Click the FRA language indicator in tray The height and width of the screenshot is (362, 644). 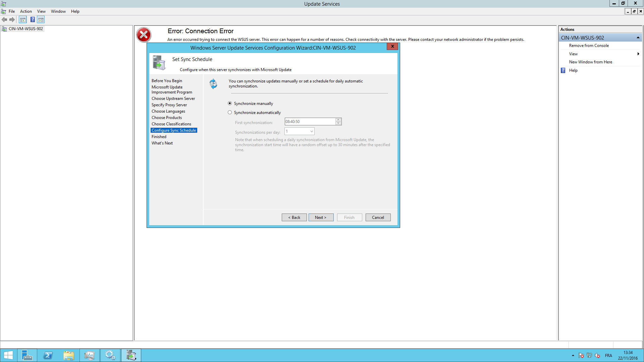click(x=608, y=356)
